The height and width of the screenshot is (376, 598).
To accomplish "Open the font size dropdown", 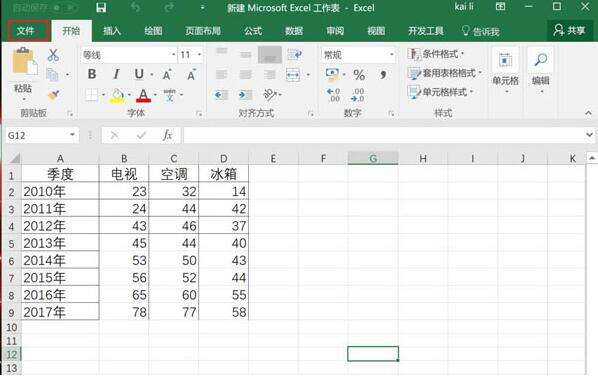I will coord(199,55).
